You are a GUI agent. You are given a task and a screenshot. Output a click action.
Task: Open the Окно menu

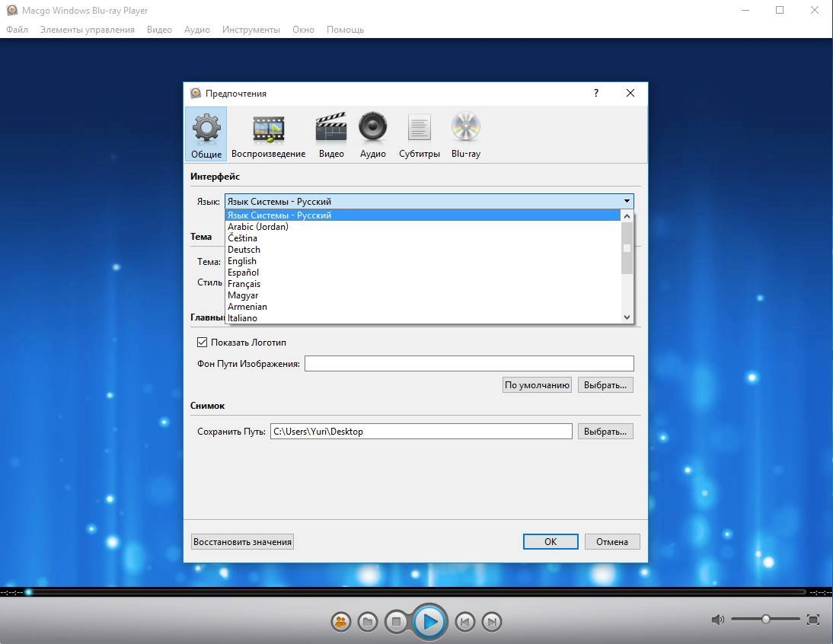tap(303, 30)
